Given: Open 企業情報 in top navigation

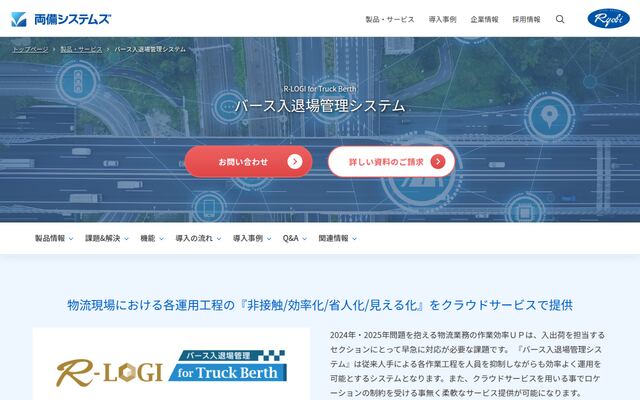Looking at the screenshot, I should click(x=484, y=19).
